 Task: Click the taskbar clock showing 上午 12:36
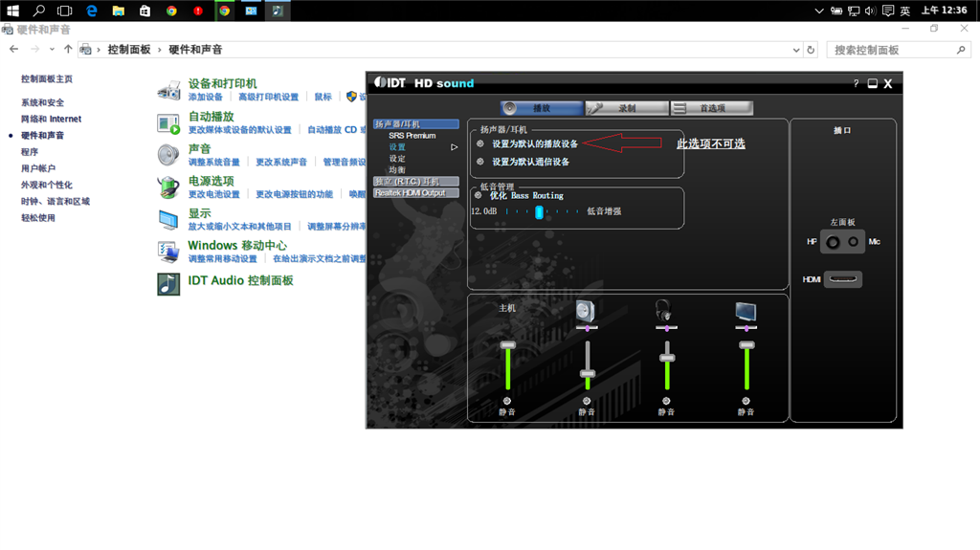[x=944, y=11]
